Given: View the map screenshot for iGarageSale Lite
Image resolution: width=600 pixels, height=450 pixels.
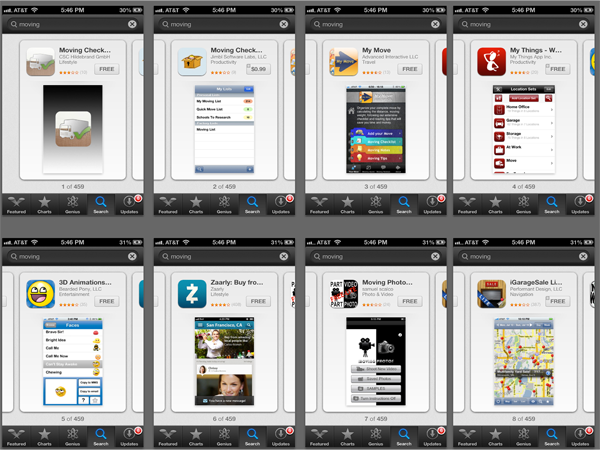Looking at the screenshot, I should point(523,361).
